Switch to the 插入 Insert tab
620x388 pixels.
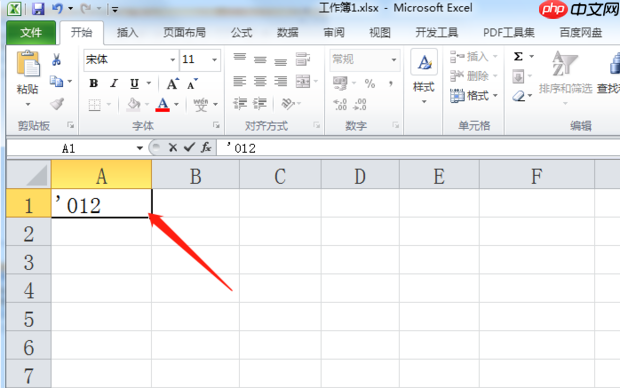127,32
